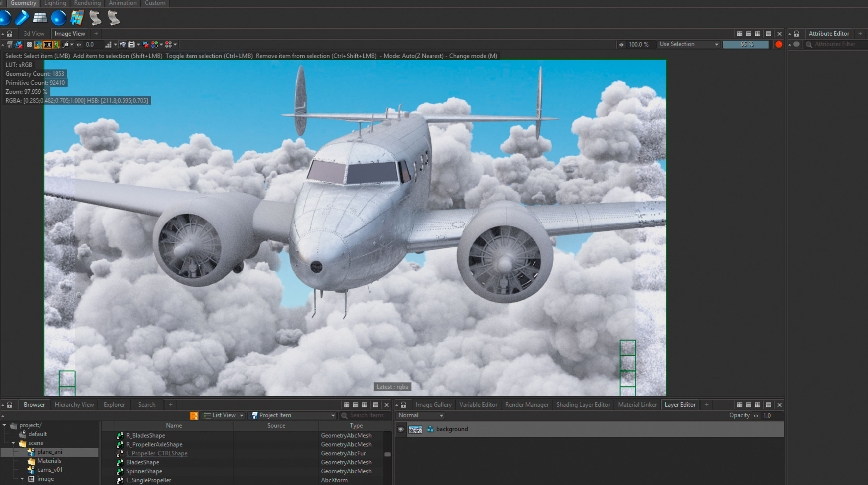
Task: Click the Search Items field
Action: (366, 415)
